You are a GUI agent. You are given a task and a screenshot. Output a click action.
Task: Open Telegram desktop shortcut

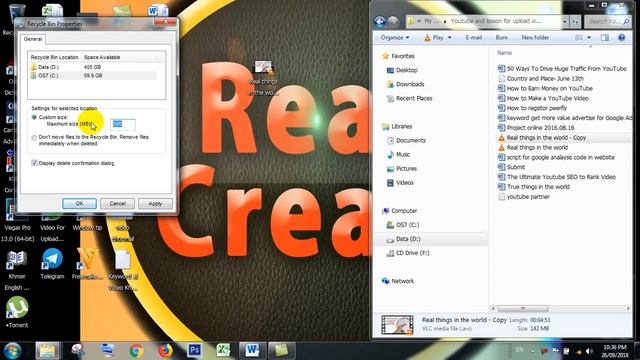52,264
